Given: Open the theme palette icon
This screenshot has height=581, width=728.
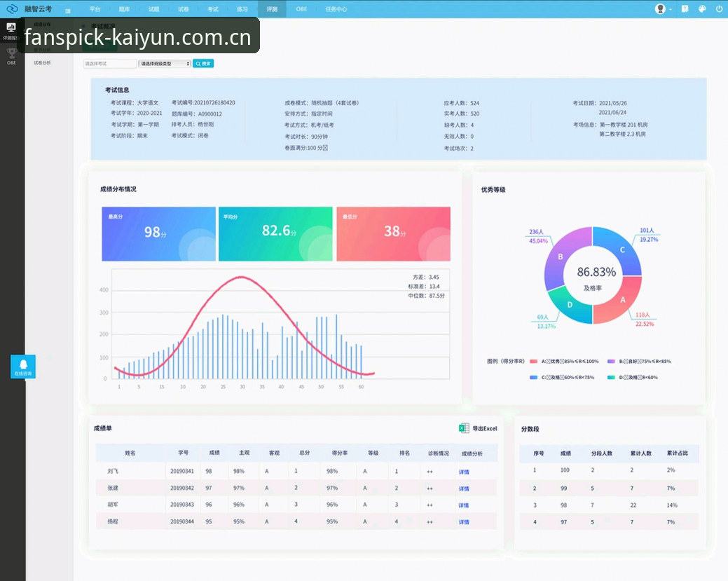Looking at the screenshot, I should pos(702,9).
